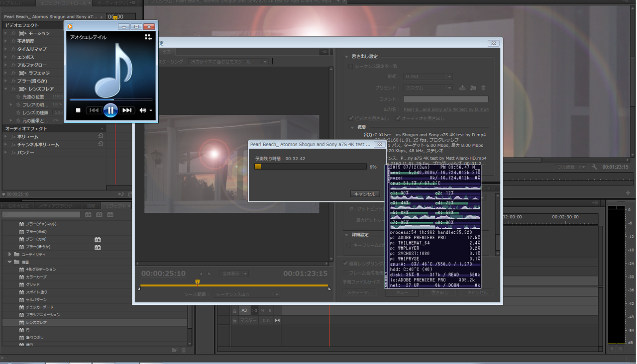This screenshot has width=637, height=364.
Task: Click the Media Player switch to library icon
Action: pos(148,37)
